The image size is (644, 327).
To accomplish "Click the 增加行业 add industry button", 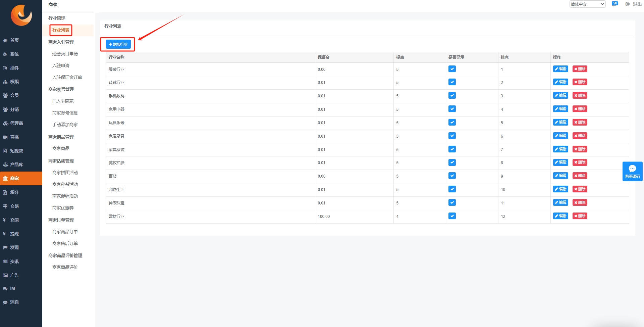I will pyautogui.click(x=118, y=44).
